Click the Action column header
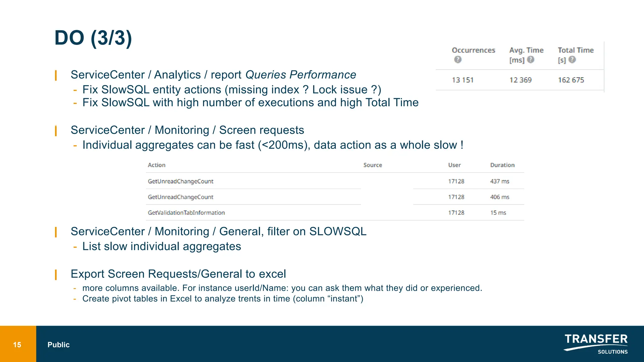The width and height of the screenshot is (644, 362). click(x=157, y=165)
